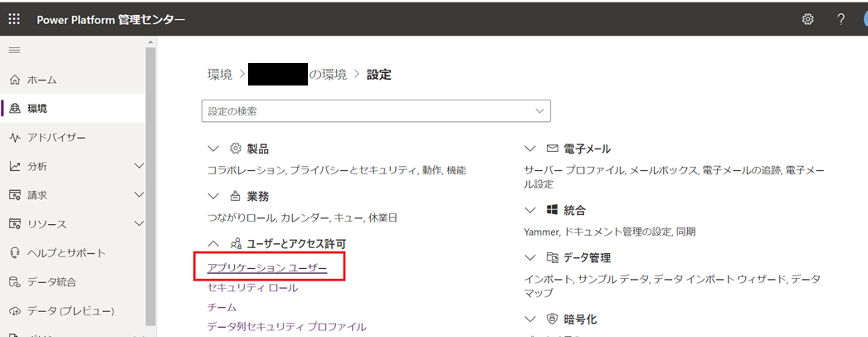The height and width of the screenshot is (337, 868).
Task: Click the sidebar vertical scrollbar
Action: click(150, 185)
